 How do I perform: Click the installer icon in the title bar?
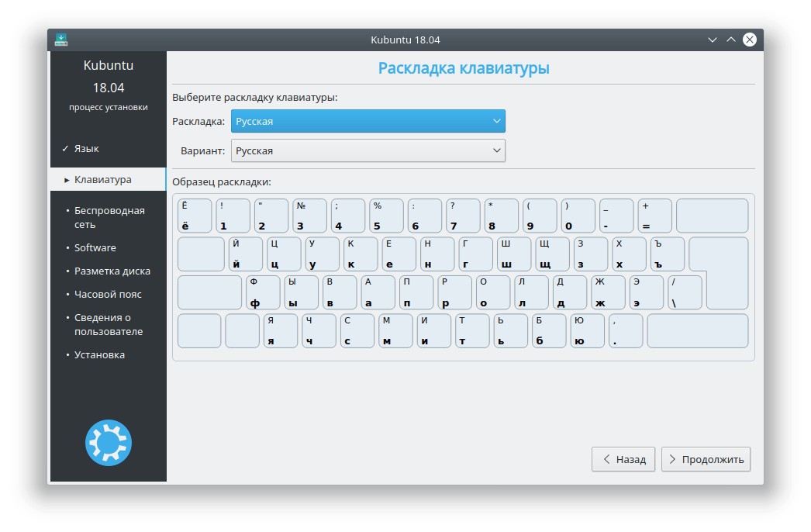(x=61, y=40)
